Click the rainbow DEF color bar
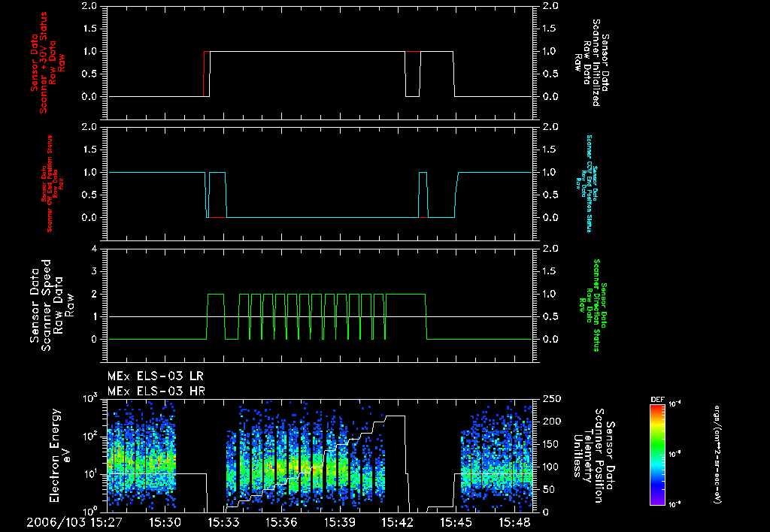This screenshot has height=532, width=770. (x=657, y=455)
